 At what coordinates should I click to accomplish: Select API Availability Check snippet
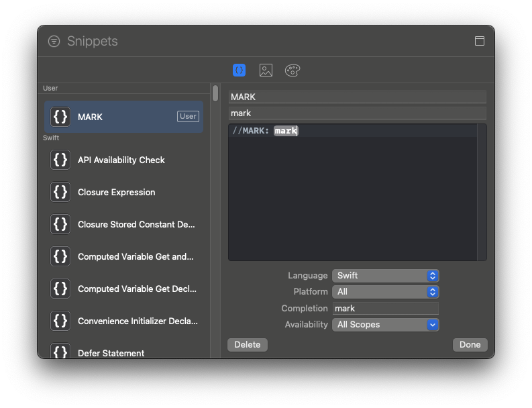tap(124, 160)
